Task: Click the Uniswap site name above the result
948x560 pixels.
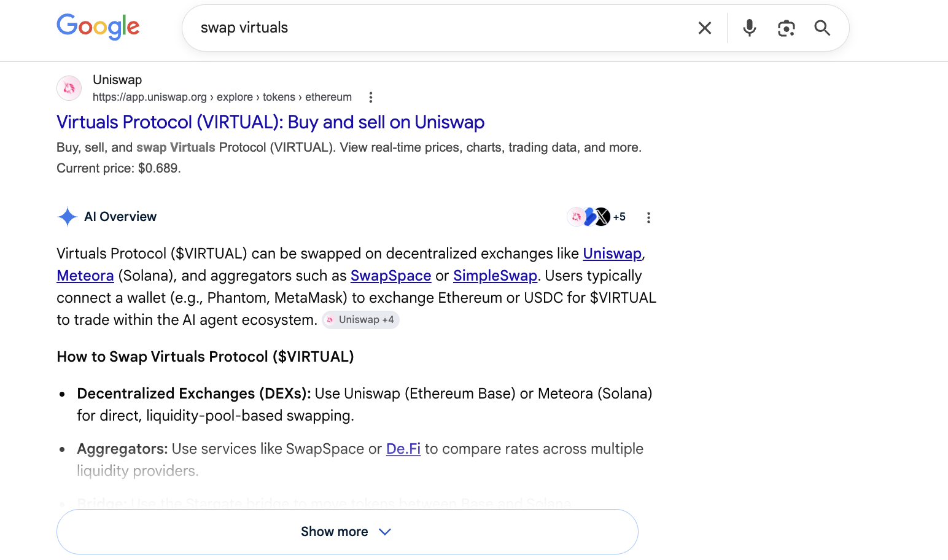Action: (x=117, y=80)
